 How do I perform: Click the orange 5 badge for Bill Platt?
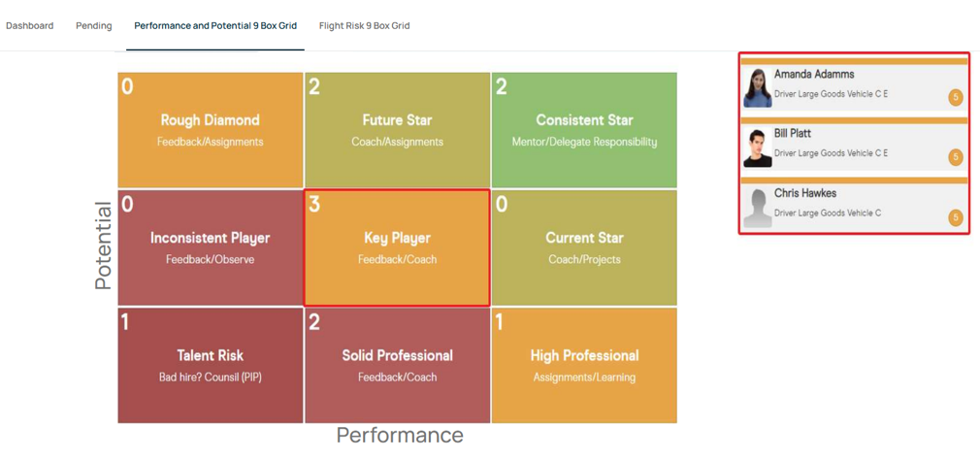click(955, 157)
